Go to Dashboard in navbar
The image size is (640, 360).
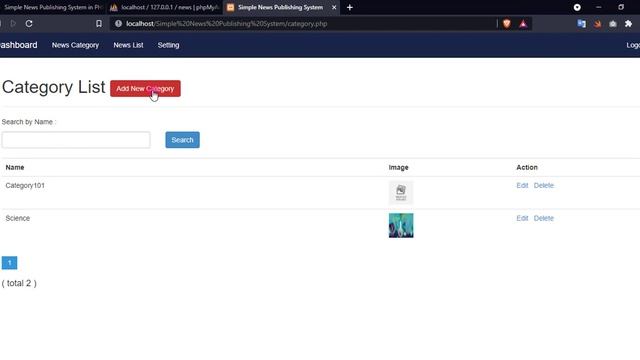18,45
